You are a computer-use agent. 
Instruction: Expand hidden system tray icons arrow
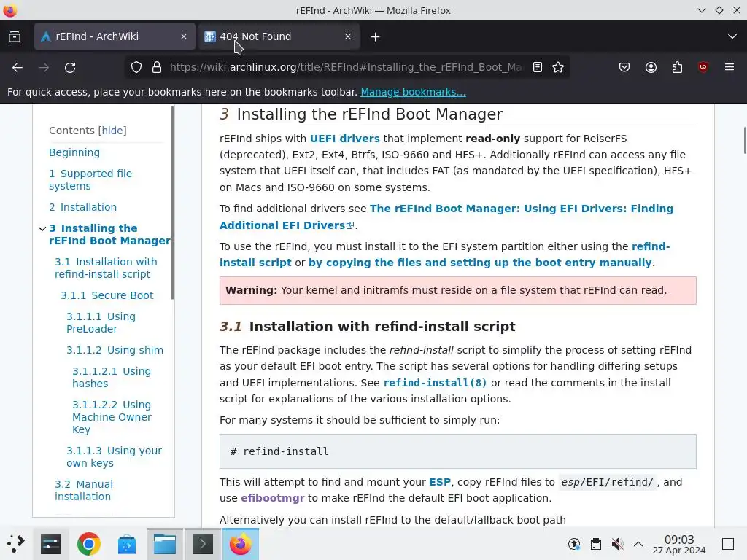pos(638,544)
